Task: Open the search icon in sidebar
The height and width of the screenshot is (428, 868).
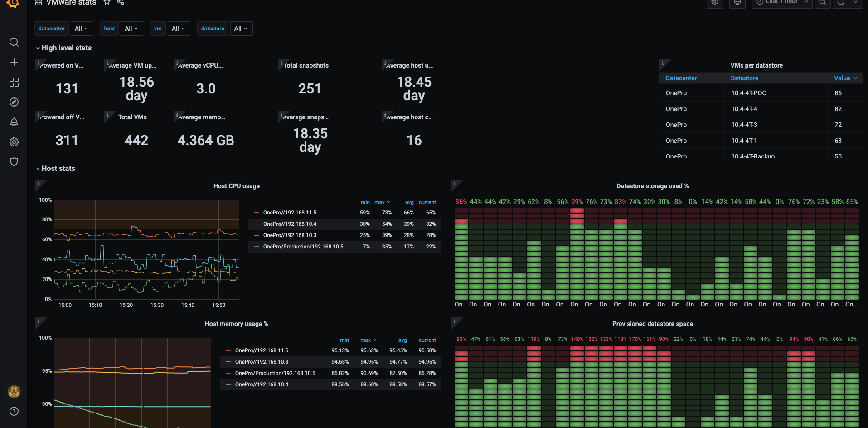Action: [14, 42]
